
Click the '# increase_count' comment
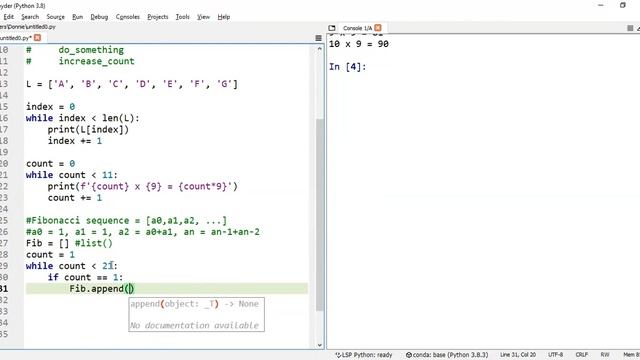click(80, 61)
